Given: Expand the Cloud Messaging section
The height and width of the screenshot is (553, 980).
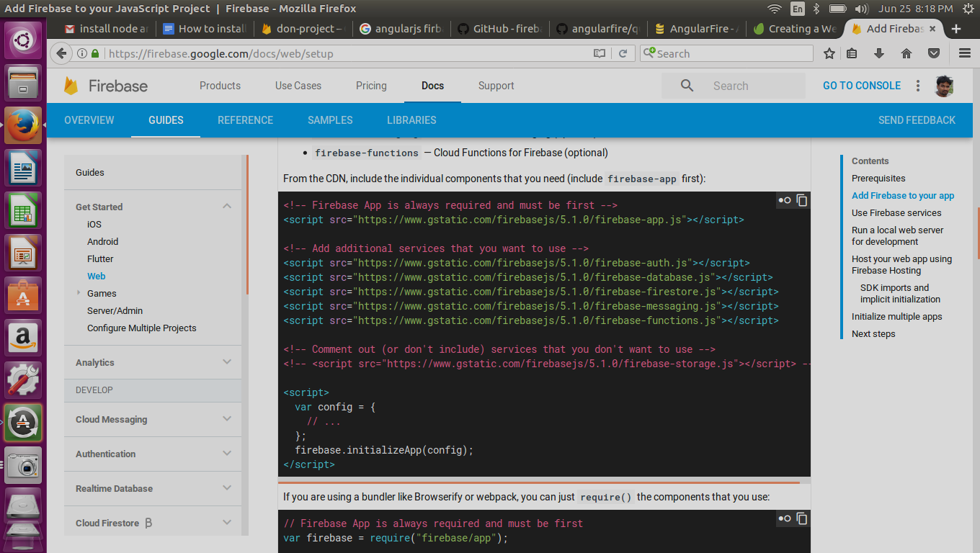Looking at the screenshot, I should [x=227, y=419].
